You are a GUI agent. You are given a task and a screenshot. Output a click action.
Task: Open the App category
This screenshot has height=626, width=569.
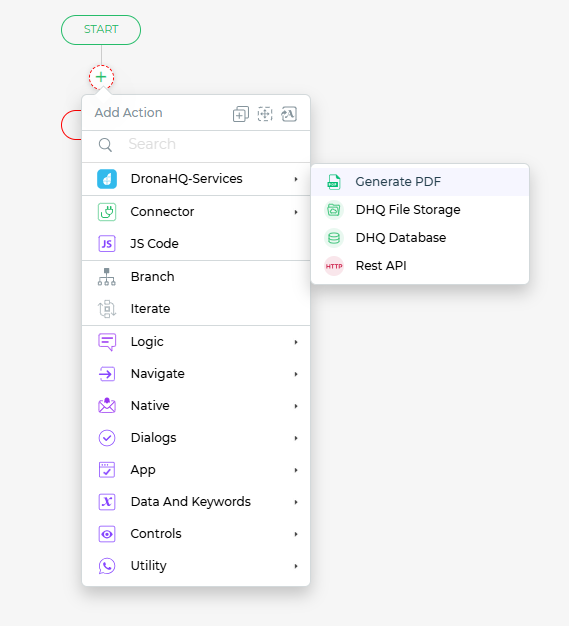point(196,470)
